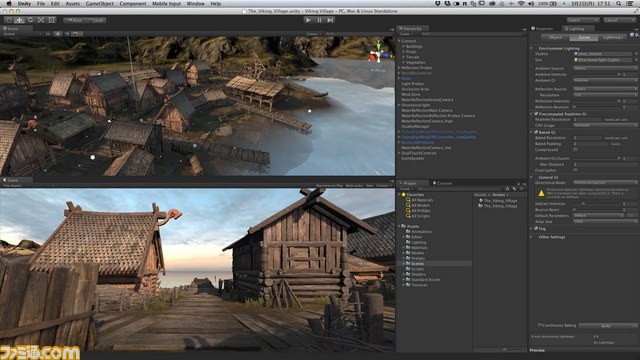Click the Lighting folder in Assets
The image size is (640, 360).
[x=418, y=242]
